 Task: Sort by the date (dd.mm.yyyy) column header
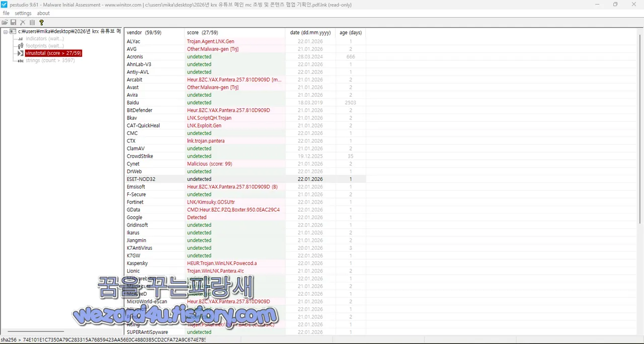pos(310,33)
